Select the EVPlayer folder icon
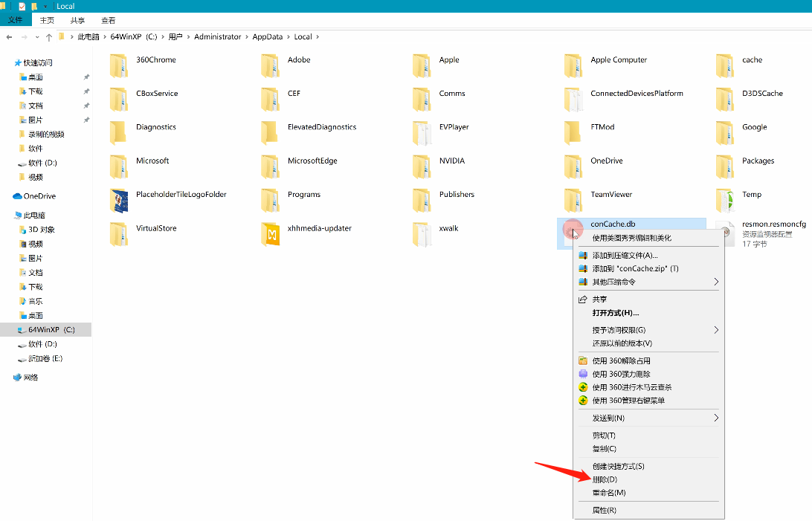Viewport: 812px width, 521px height. tap(422, 133)
